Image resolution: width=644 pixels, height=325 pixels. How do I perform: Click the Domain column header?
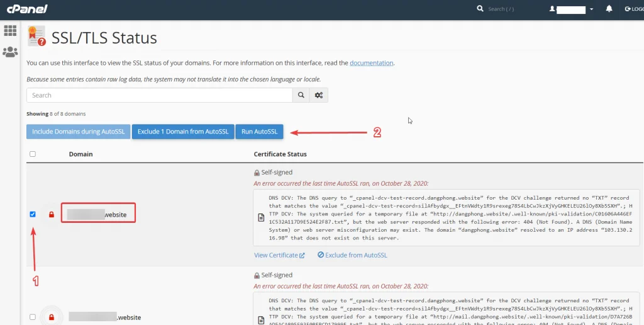[81, 154]
